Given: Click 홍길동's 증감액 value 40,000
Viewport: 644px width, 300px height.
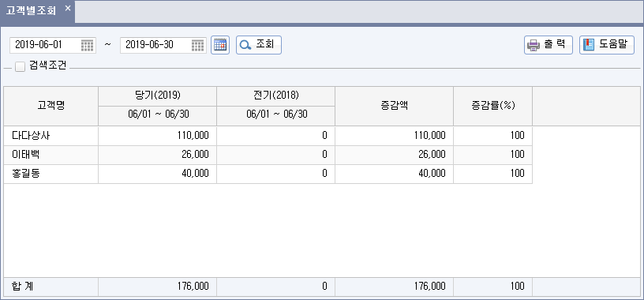Looking at the screenshot, I should 432,174.
